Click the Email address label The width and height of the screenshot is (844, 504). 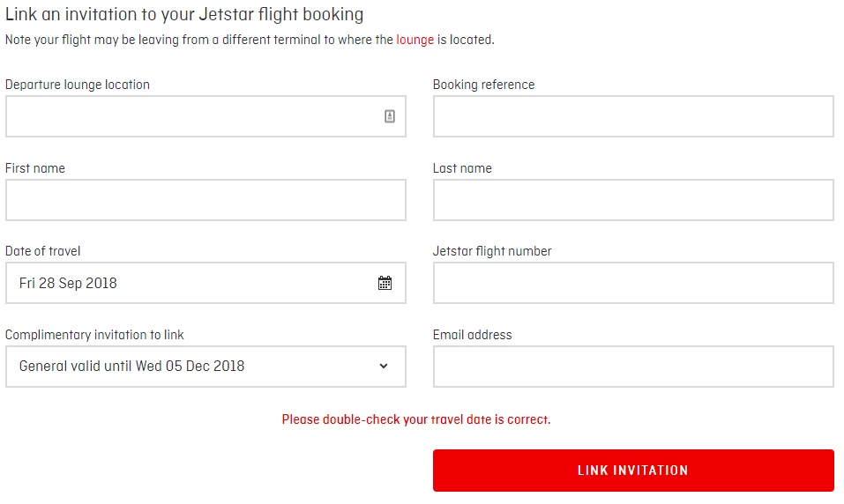pos(472,335)
